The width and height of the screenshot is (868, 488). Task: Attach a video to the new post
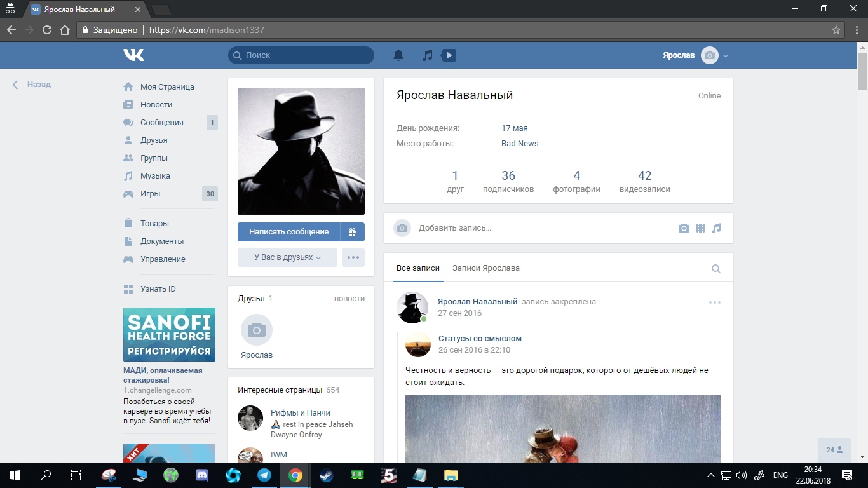point(700,228)
